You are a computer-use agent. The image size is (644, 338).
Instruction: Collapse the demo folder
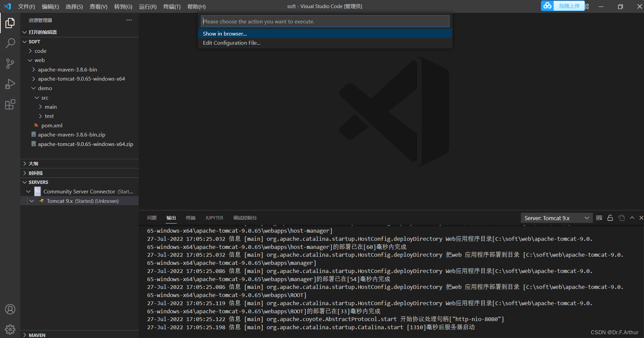(33, 88)
